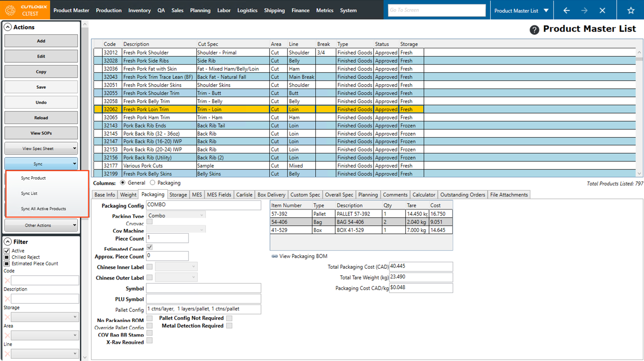The width and height of the screenshot is (644, 361).
Task: Click the favorites star icon
Action: point(630,10)
